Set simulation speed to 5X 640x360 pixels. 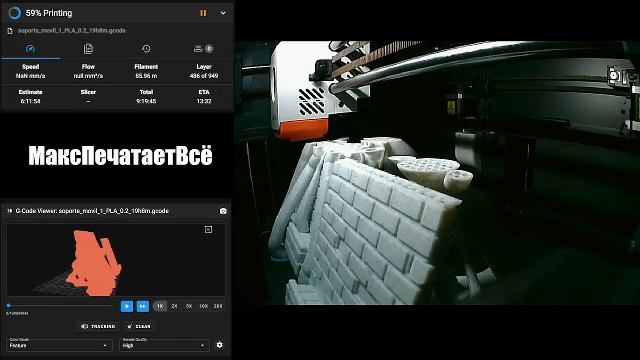point(189,306)
